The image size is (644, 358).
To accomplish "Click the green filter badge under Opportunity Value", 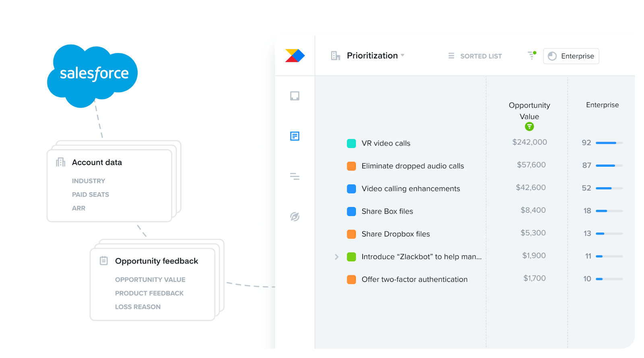I will pyautogui.click(x=529, y=127).
